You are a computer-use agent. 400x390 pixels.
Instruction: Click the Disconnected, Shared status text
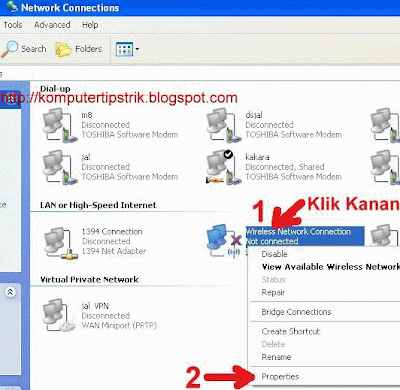285,167
